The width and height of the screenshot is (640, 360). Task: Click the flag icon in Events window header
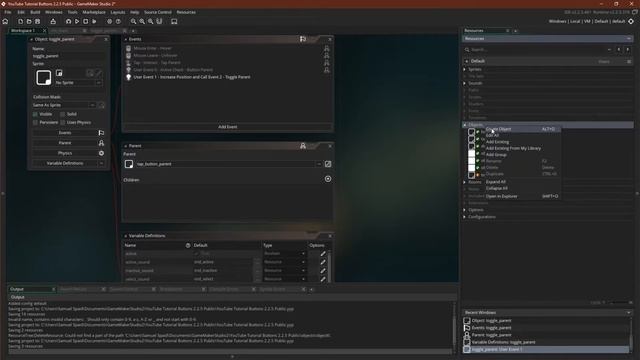tap(303, 39)
